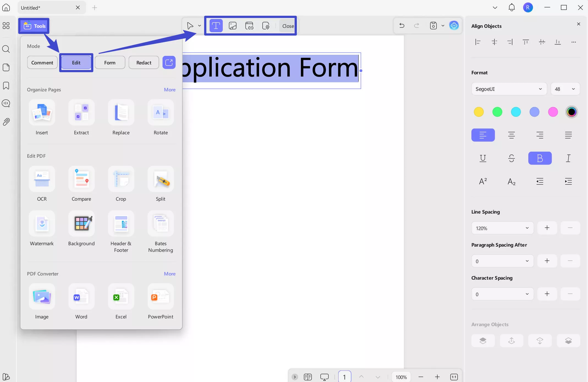Convert PDF to Word

tap(81, 297)
